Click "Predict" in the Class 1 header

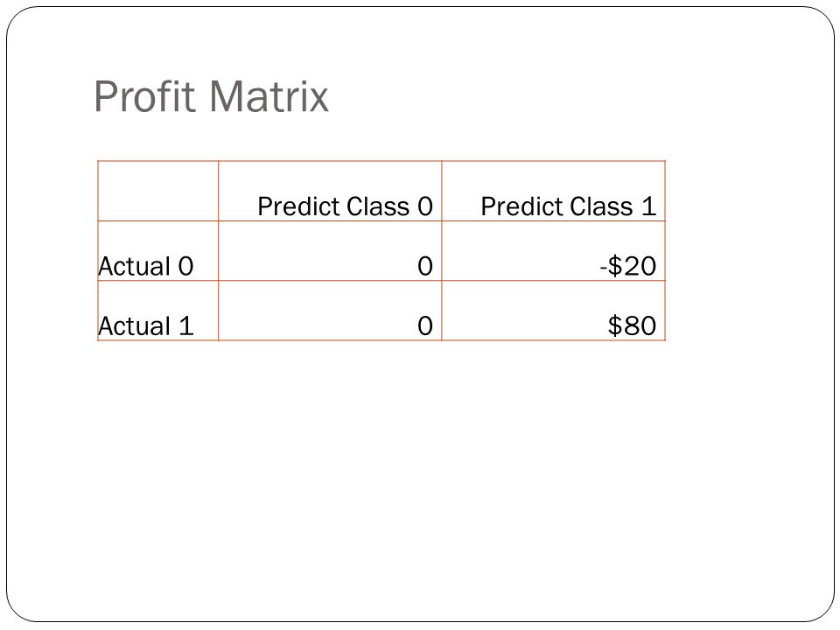[522, 206]
